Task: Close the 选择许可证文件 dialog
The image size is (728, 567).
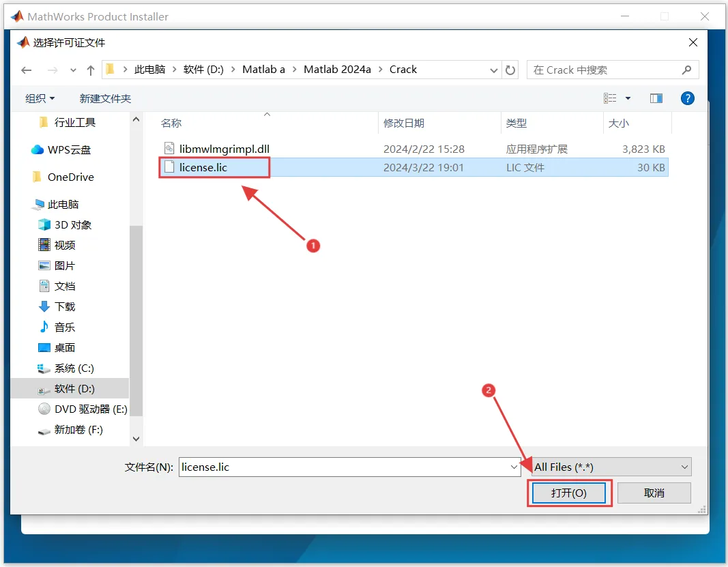Action: coord(693,42)
